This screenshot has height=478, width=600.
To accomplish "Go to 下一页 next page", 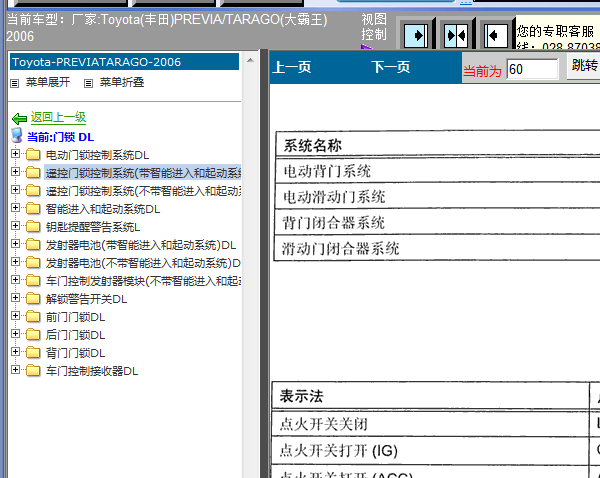I will tap(390, 67).
